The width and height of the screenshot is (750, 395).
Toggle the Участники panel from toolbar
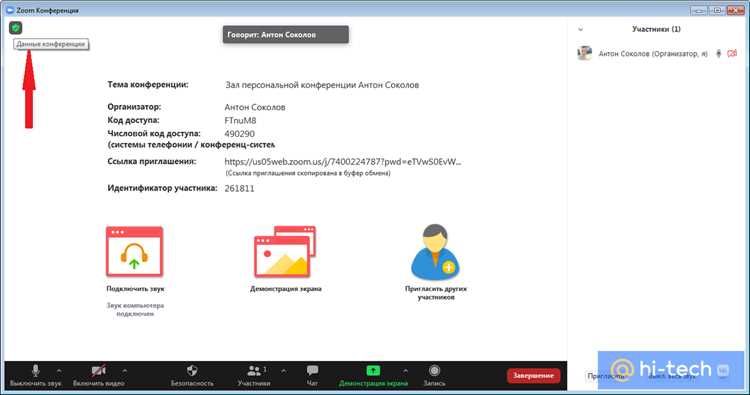pos(254,375)
